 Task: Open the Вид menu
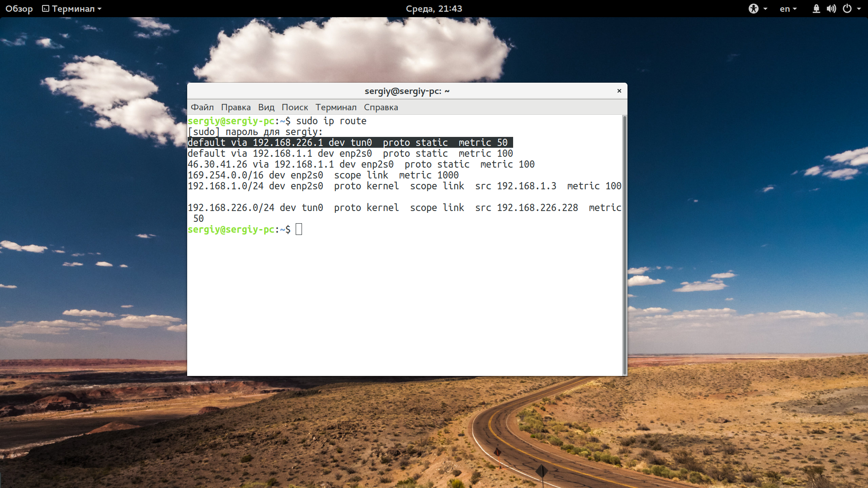[x=266, y=107]
